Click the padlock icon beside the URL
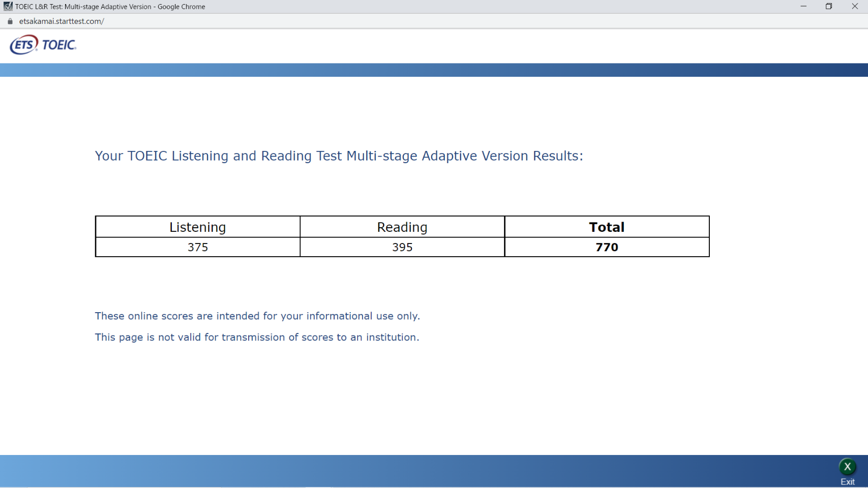The width and height of the screenshot is (868, 488). point(10,21)
